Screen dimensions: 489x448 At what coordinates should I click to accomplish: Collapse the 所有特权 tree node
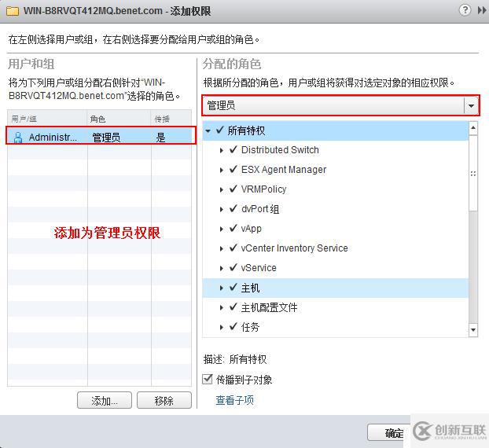coord(208,131)
